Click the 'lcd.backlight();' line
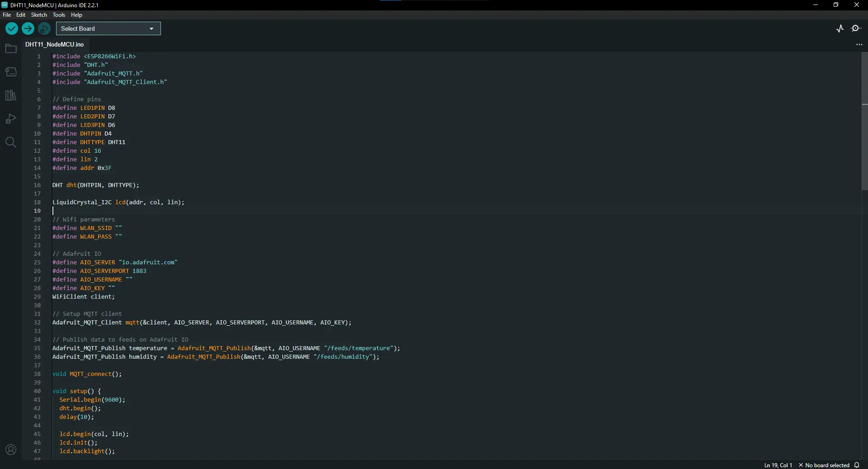Image resolution: width=868 pixels, height=469 pixels. 87,451
